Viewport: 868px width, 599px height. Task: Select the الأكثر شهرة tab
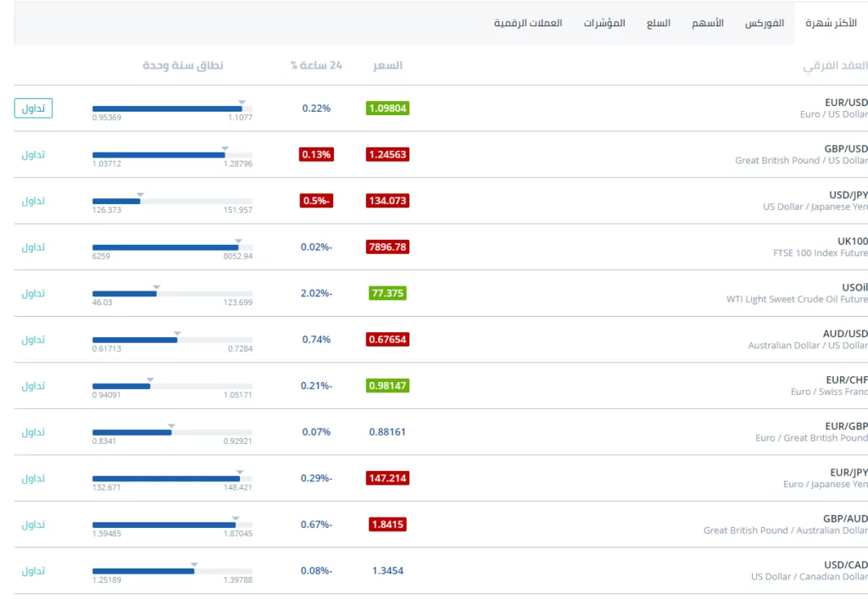pyautogui.click(x=831, y=23)
